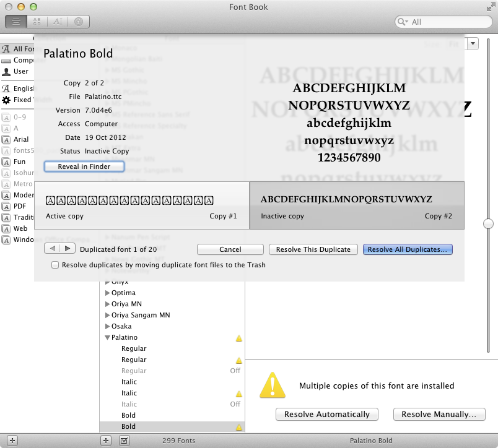Image resolution: width=498 pixels, height=448 pixels.
Task: Click the add font plus button
Action: [106, 441]
